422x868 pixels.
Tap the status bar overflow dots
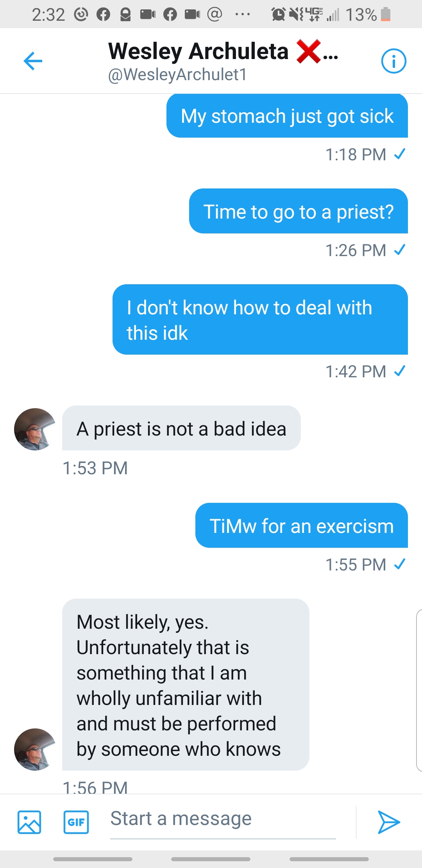tap(243, 14)
